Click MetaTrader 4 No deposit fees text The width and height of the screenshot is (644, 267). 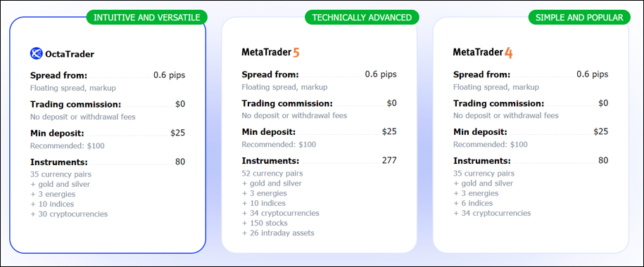(x=506, y=116)
